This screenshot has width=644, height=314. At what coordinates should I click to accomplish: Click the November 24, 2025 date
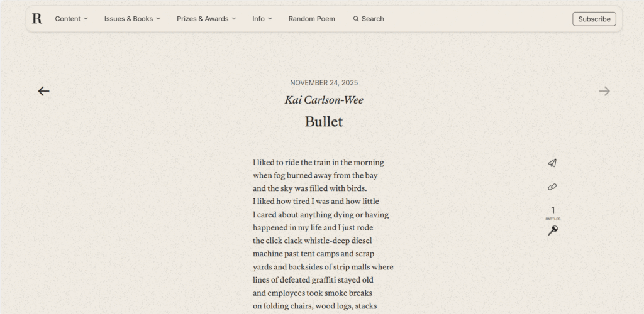324,83
